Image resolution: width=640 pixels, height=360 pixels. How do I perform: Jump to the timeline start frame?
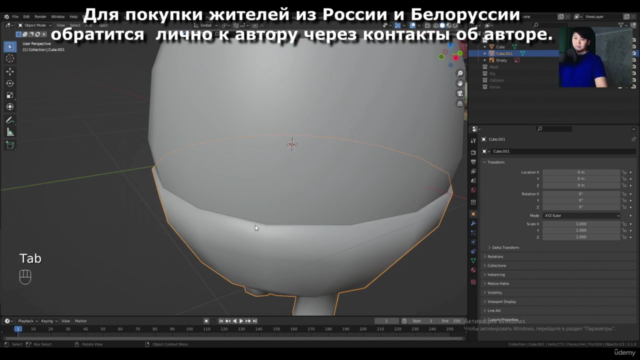[221, 321]
